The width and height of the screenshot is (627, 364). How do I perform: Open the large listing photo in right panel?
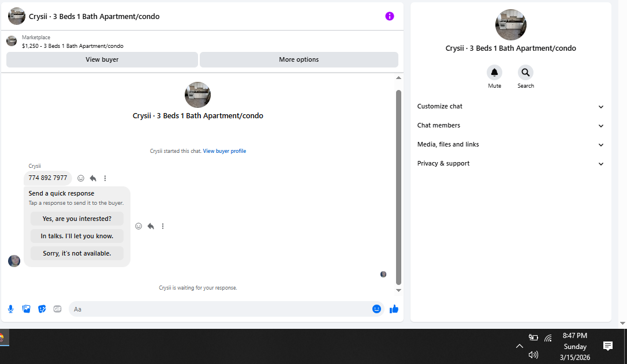[510, 25]
